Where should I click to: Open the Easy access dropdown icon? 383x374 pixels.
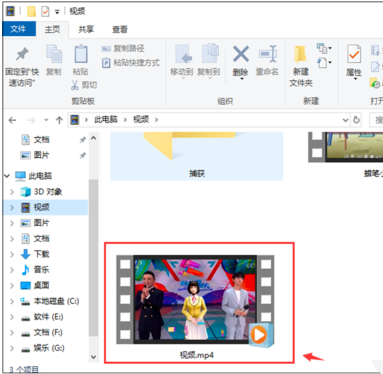coord(324,62)
